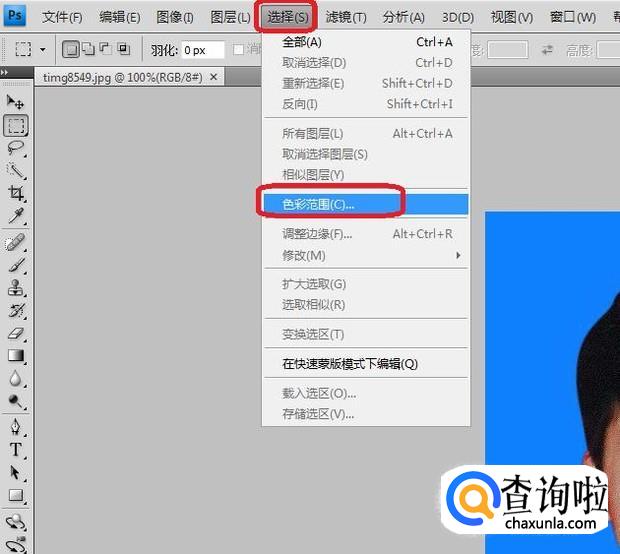Select the Gradient tool
620x554 pixels.
tap(16, 355)
